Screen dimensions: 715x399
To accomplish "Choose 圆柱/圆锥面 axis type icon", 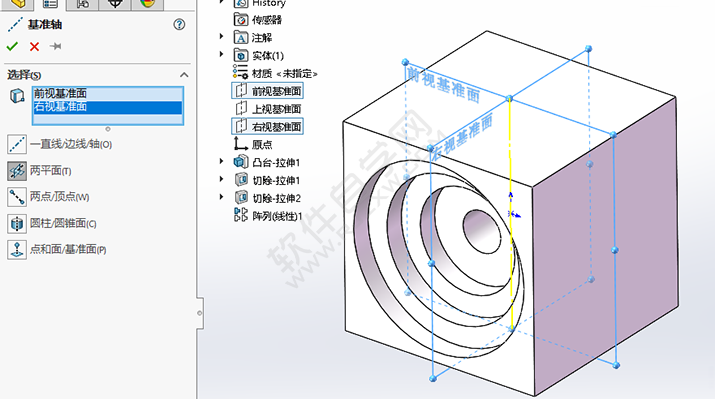I will coord(17,223).
